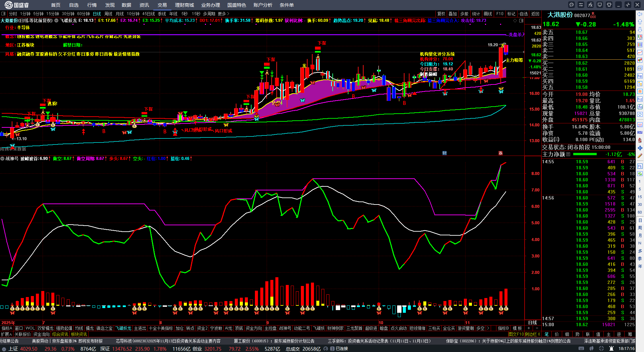
Task: Click the 002077 stock code
Action: click(582, 15)
